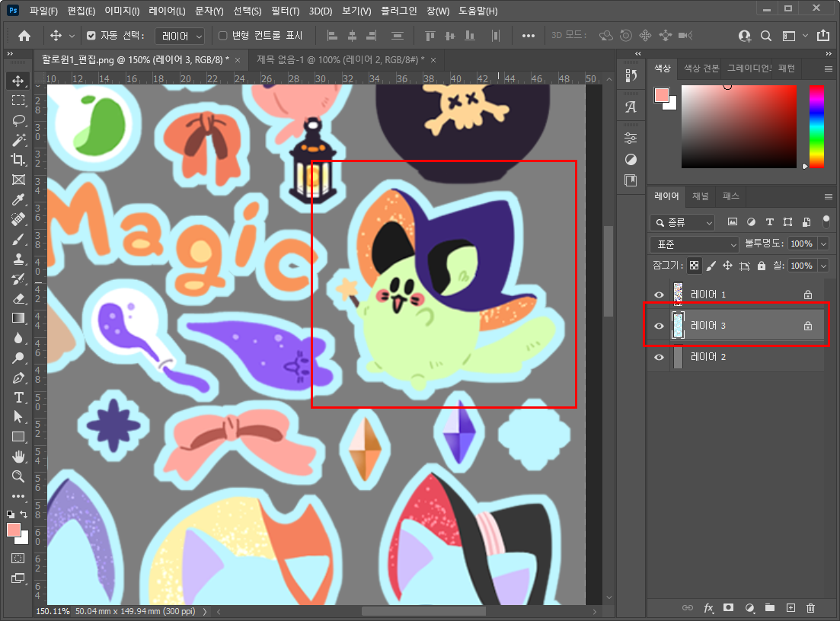Switch to the 제목 없음-1 document tab
The image size is (840, 621).
point(340,60)
